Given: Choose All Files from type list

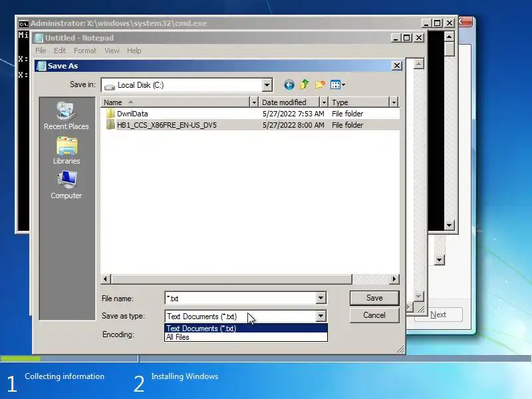Looking at the screenshot, I should coord(246,337).
